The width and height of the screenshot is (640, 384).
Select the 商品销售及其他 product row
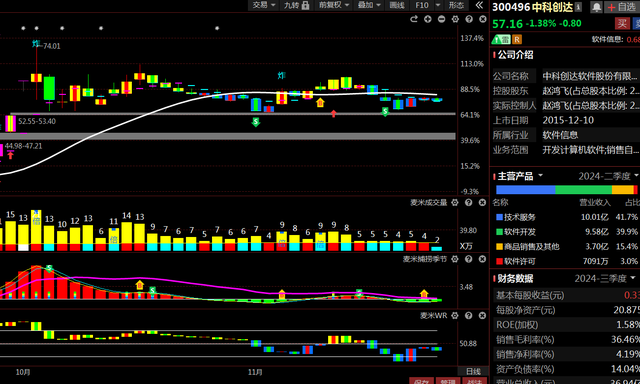coord(566,246)
